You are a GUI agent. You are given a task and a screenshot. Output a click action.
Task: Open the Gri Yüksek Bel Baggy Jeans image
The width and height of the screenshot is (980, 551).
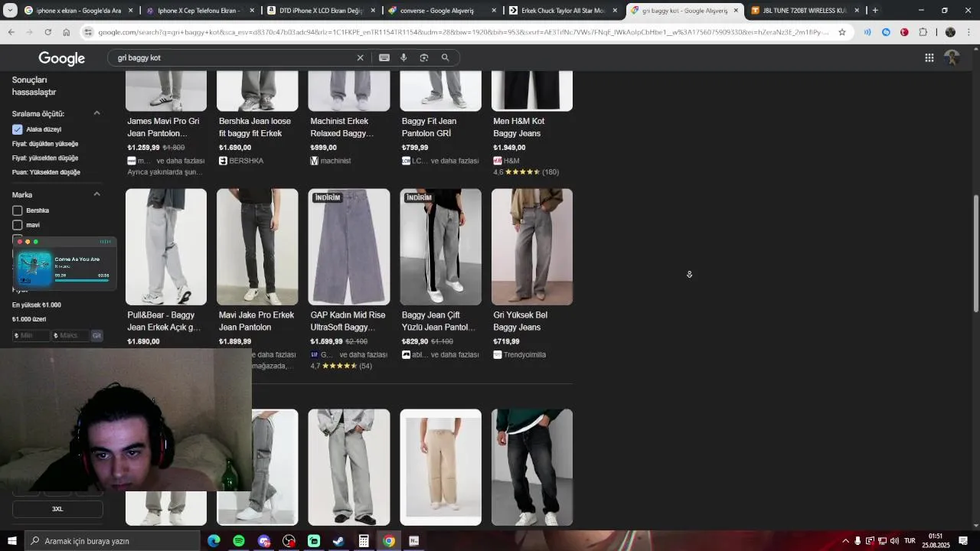pyautogui.click(x=532, y=247)
